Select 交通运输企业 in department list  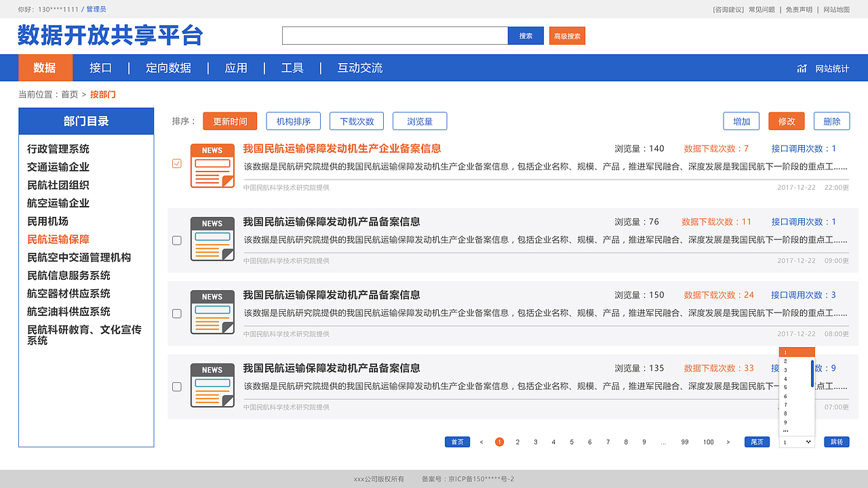tap(58, 167)
